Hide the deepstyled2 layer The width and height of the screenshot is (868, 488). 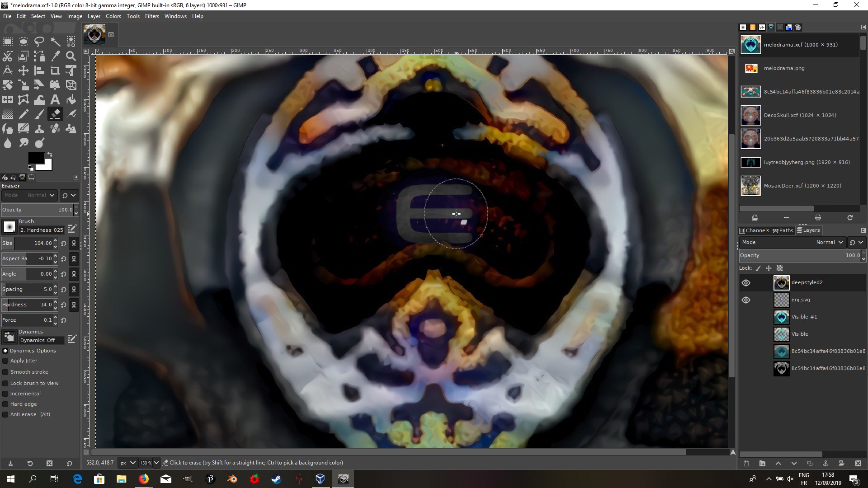(x=746, y=283)
